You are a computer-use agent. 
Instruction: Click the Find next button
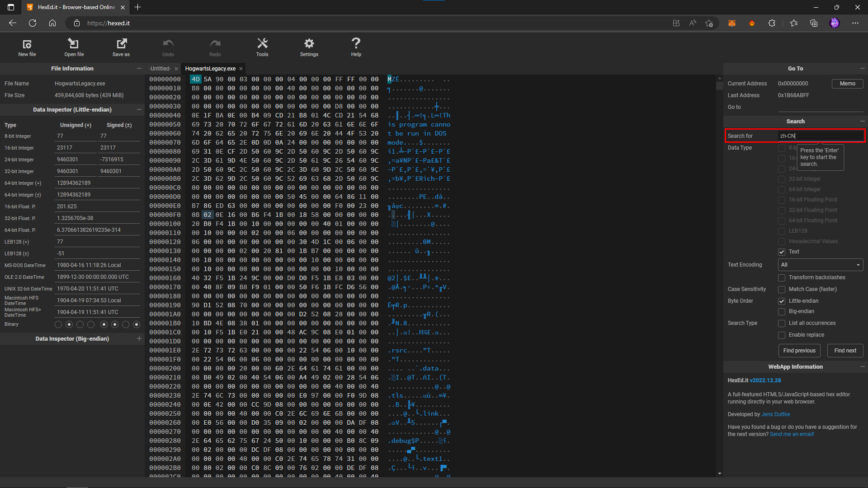(x=845, y=351)
